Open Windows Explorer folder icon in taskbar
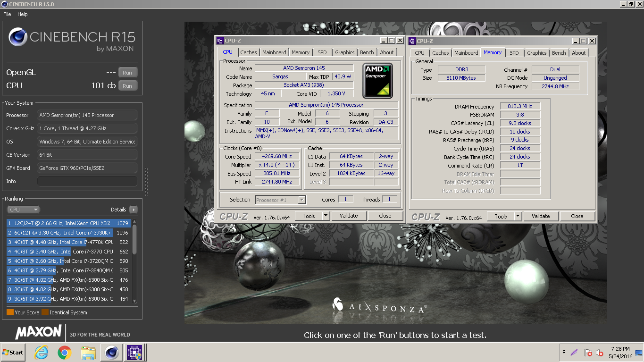644x362 pixels. [88, 352]
